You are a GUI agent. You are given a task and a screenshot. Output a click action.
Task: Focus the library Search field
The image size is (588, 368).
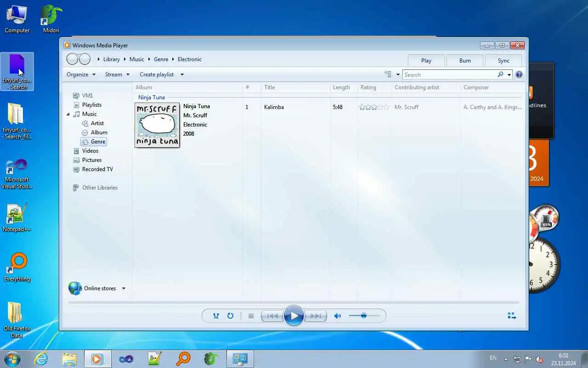[x=450, y=75]
